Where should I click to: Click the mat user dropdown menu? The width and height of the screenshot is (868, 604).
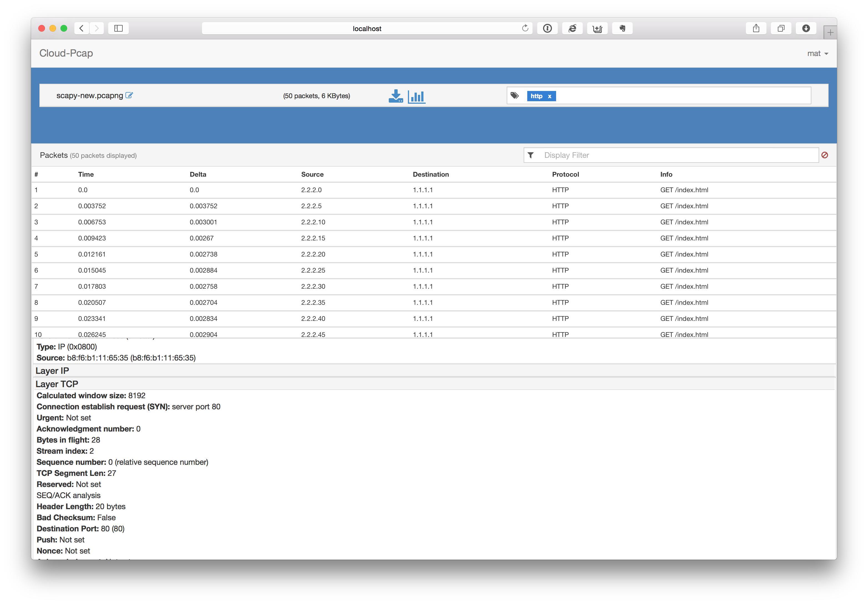[817, 54]
